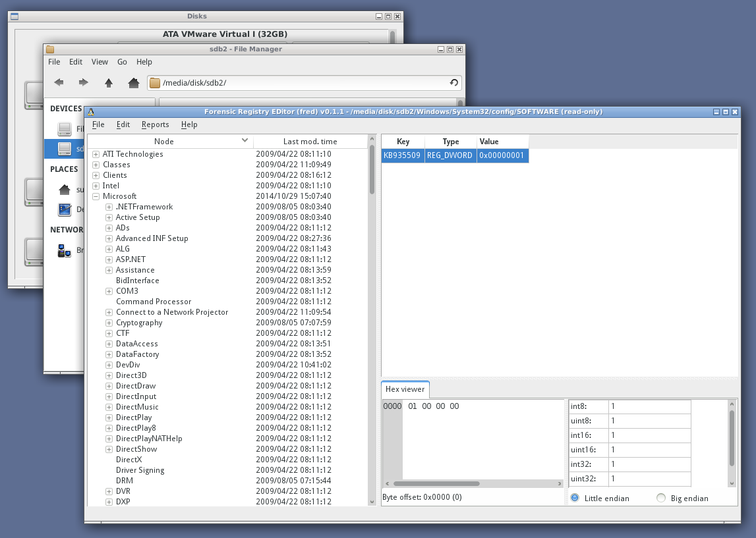
Task: Open home folder in File Manager toolbar
Action: coord(134,83)
